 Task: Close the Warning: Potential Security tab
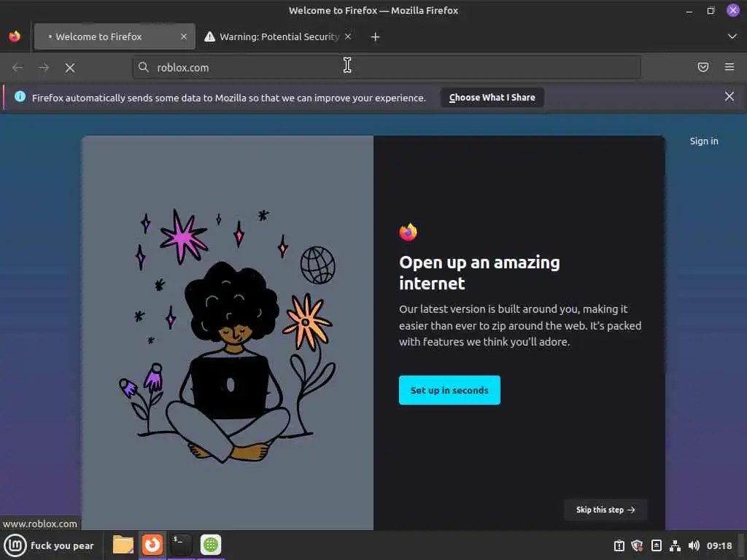[348, 36]
